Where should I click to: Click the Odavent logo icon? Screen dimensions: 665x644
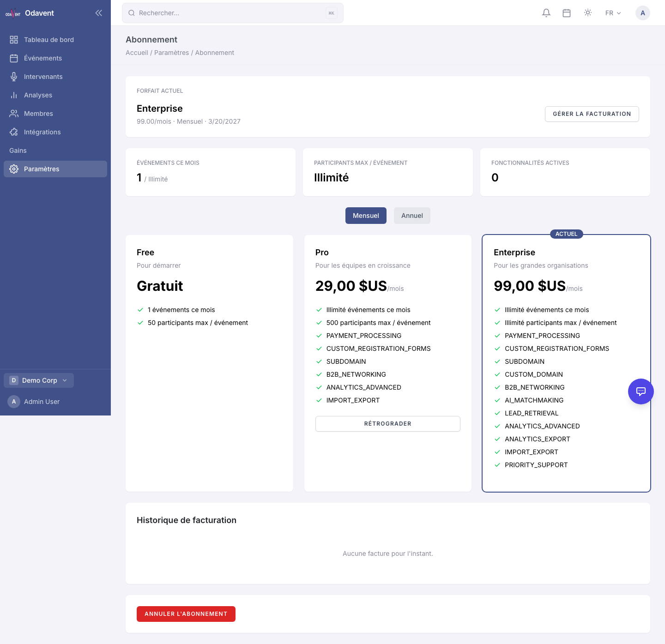point(13,13)
